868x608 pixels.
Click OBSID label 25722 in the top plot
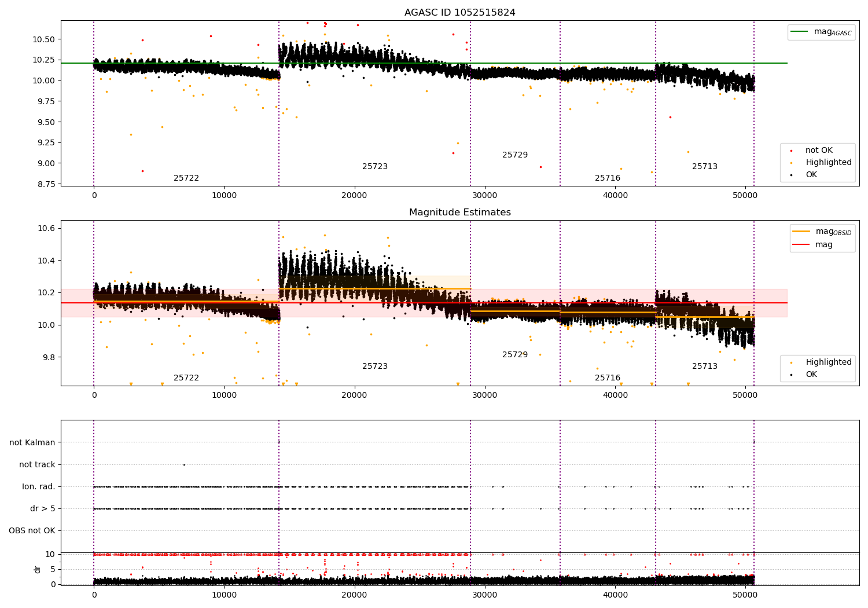(186, 178)
